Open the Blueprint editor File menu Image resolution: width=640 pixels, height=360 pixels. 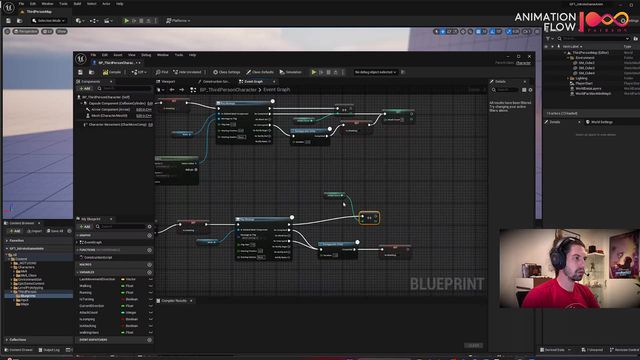[x=93, y=55]
